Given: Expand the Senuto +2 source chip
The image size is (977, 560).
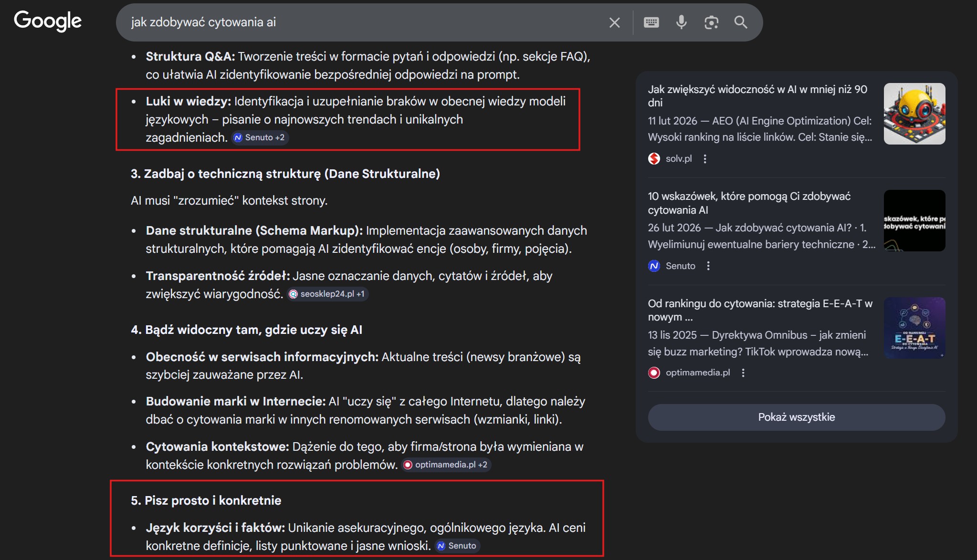Looking at the screenshot, I should tap(260, 137).
